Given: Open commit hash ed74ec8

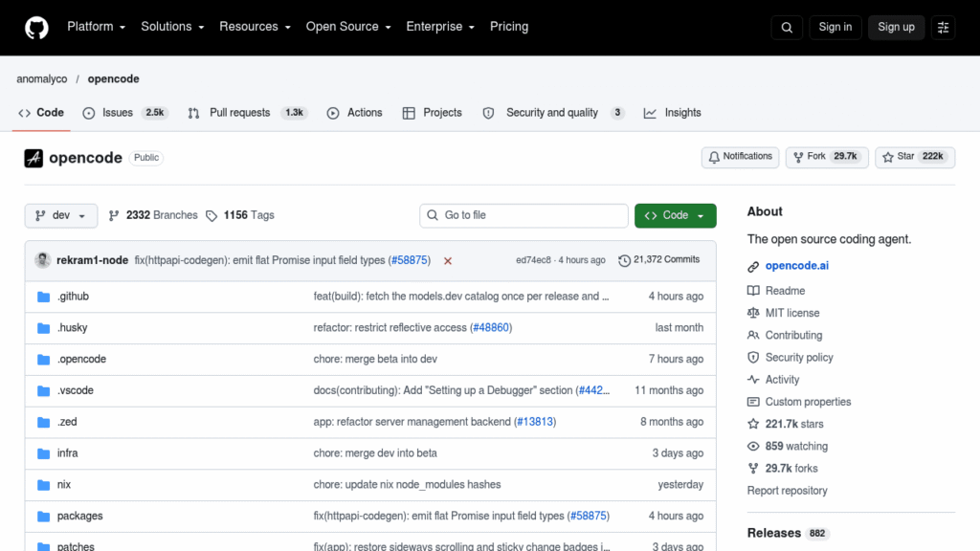Looking at the screenshot, I should (x=533, y=260).
